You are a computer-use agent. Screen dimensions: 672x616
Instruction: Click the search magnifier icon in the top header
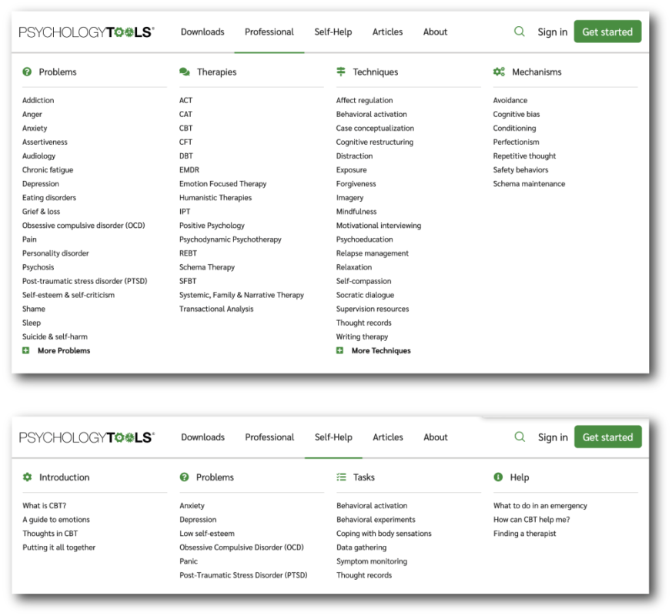click(x=519, y=32)
